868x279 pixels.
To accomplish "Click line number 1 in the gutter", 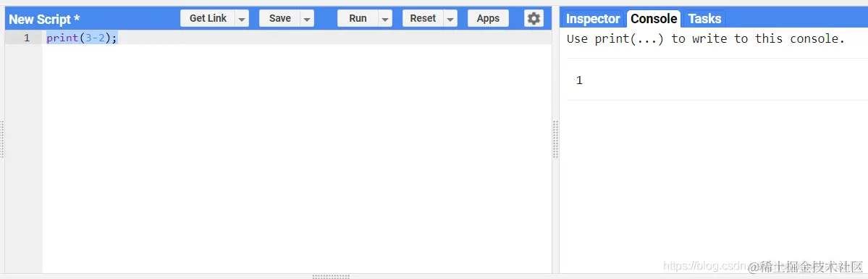I will [27, 38].
